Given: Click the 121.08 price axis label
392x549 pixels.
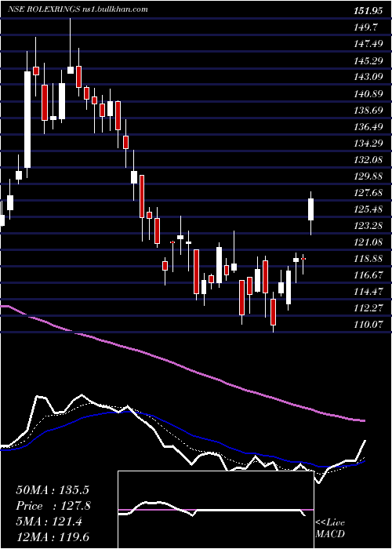Looking at the screenshot, I should pyautogui.click(x=368, y=242).
